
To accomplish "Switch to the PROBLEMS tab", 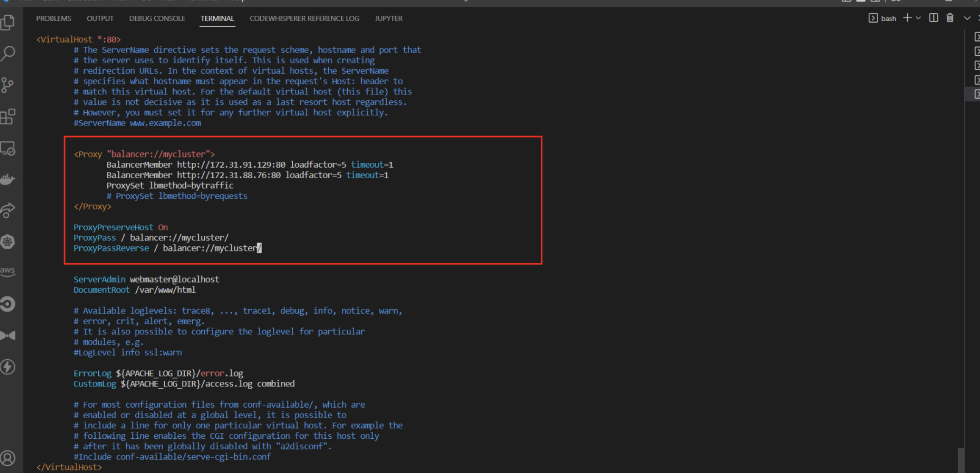I will [53, 18].
